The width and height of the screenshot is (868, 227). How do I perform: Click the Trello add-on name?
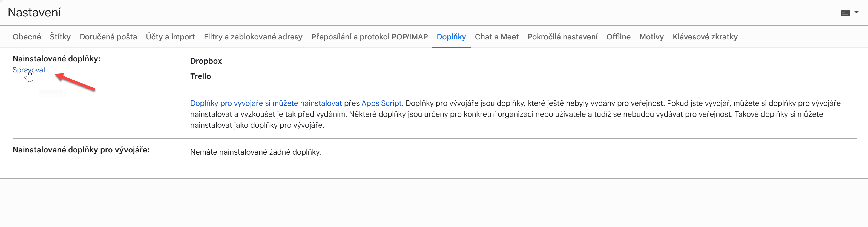[x=200, y=76]
